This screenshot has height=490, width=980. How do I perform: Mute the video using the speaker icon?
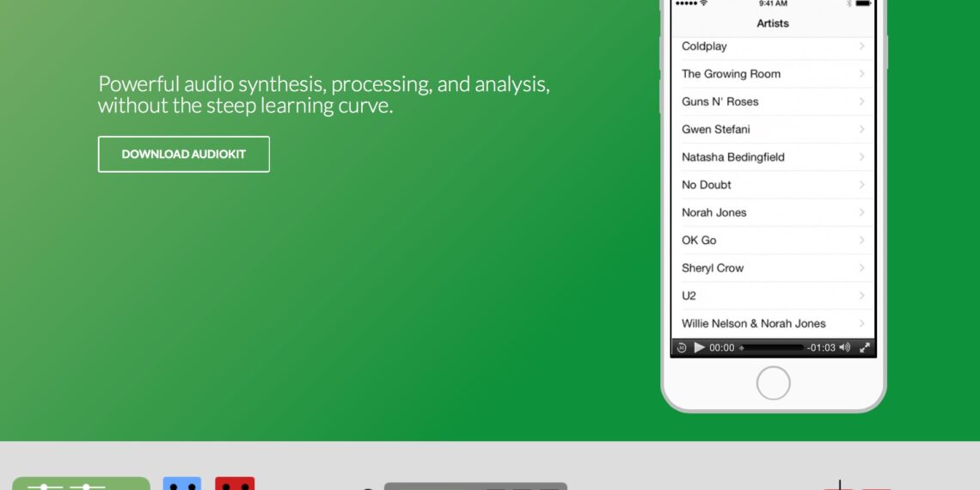point(845,347)
